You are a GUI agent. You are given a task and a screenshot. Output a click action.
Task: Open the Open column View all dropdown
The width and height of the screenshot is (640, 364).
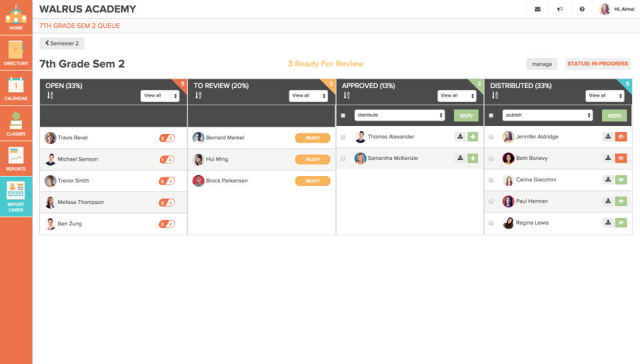point(160,95)
